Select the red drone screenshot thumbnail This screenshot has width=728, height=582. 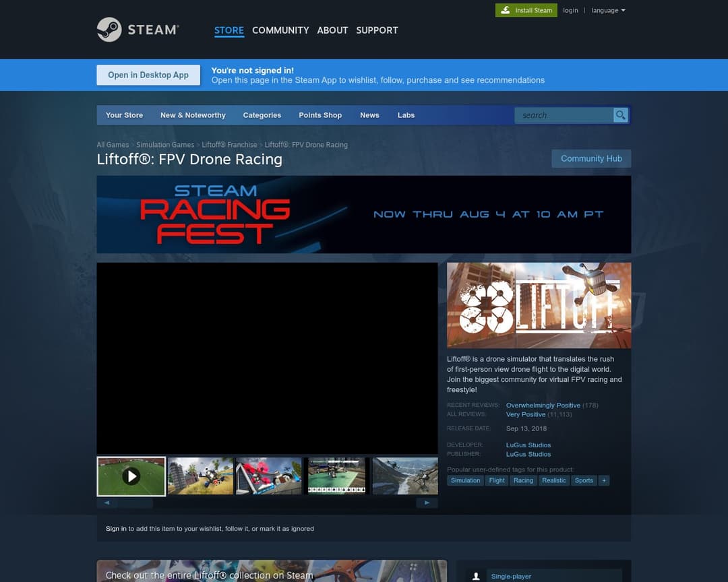coord(269,476)
